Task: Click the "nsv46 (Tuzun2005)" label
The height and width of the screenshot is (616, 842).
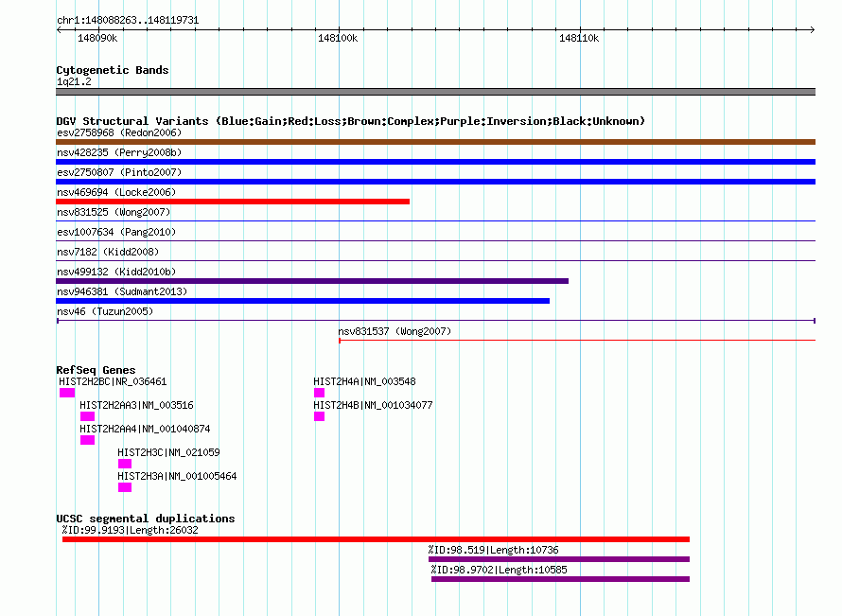Action: (105, 311)
